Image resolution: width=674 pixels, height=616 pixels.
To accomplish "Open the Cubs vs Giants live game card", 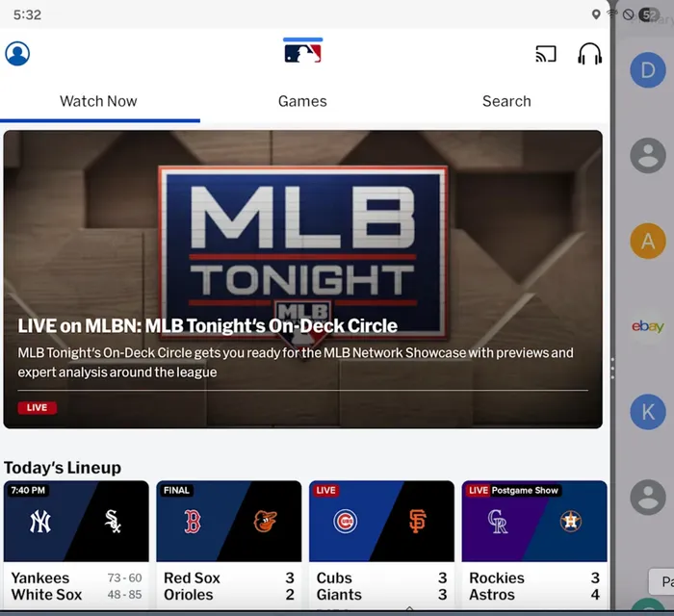I will pyautogui.click(x=381, y=545).
